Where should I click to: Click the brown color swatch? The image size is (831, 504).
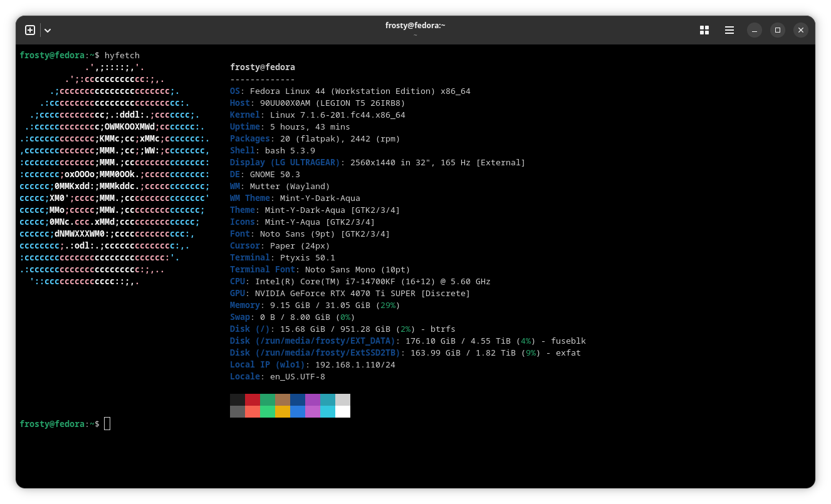pos(283,399)
